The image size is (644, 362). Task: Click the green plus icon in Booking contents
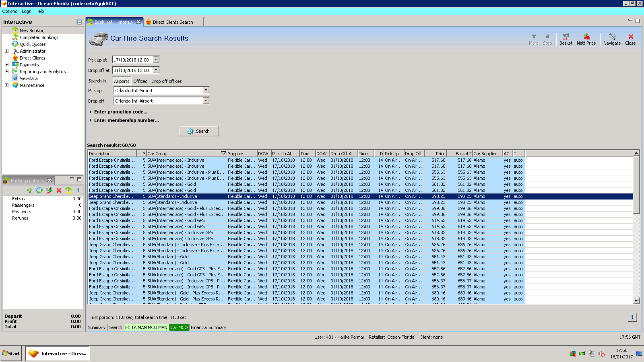click(x=30, y=190)
